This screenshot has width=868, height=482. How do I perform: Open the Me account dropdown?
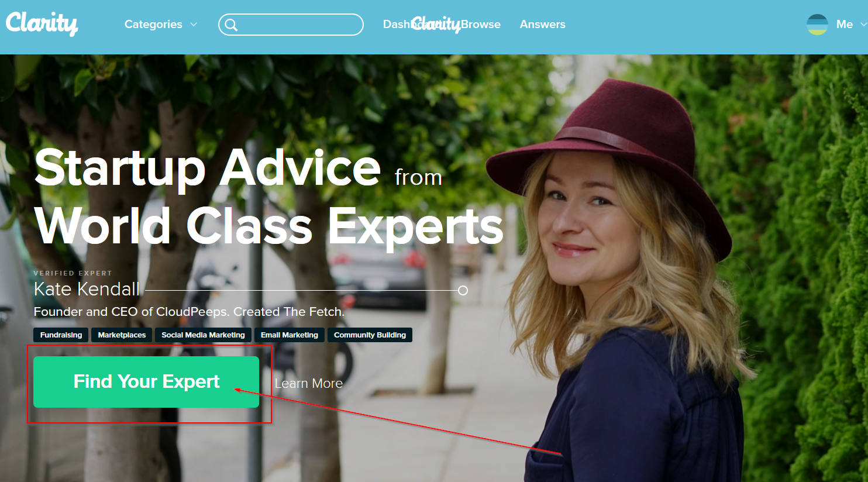845,25
